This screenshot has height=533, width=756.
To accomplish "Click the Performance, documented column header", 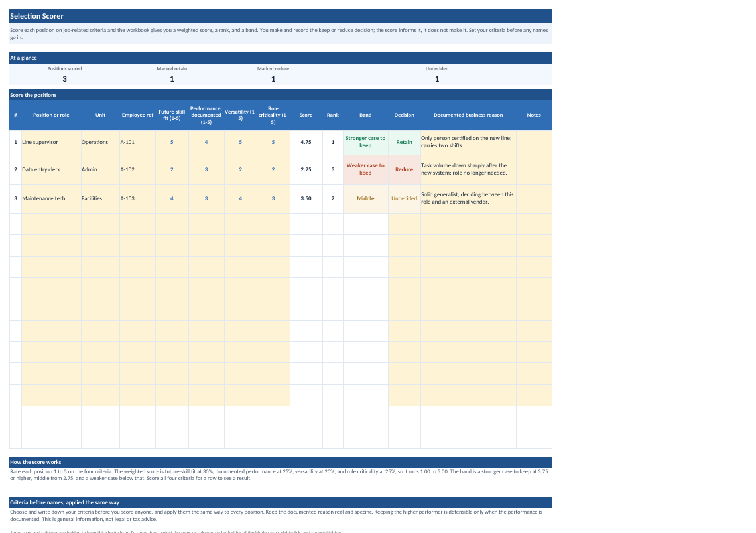I will (x=206, y=115).
